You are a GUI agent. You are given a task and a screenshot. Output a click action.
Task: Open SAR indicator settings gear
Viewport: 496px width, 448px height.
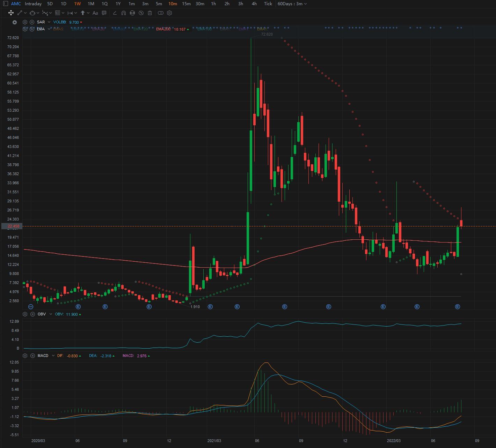[25, 22]
